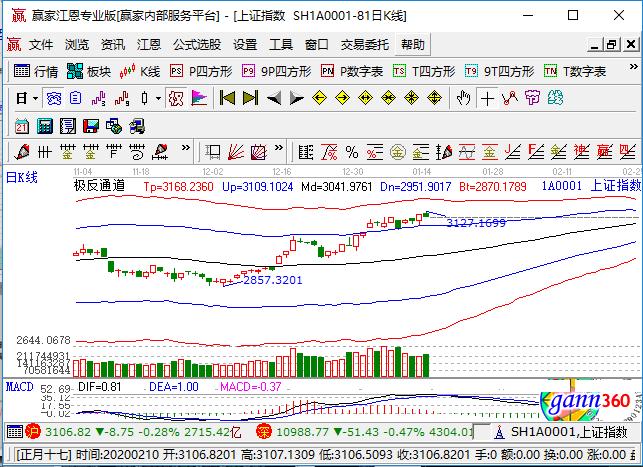Click the Gann fan lines icon
The width and height of the screenshot is (643, 467).
point(236,153)
